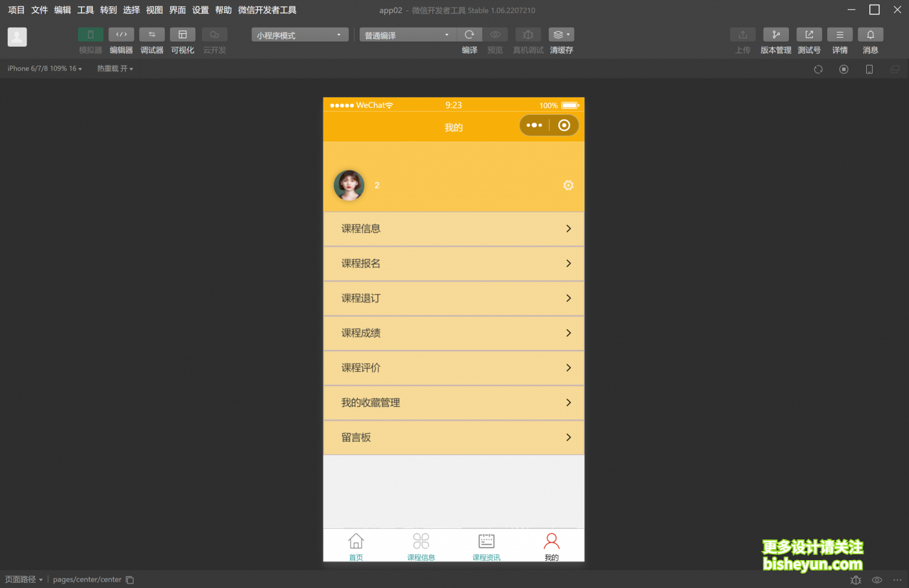
Task: Click the status bar eye icon
Action: coord(877,580)
